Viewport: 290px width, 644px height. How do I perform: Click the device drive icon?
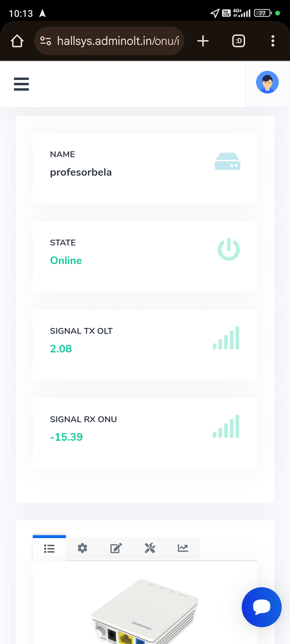click(227, 161)
